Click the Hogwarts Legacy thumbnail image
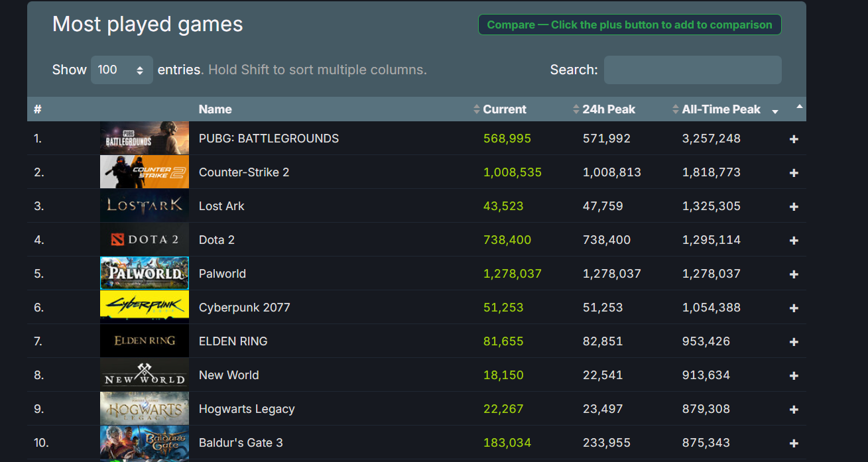 (145, 408)
